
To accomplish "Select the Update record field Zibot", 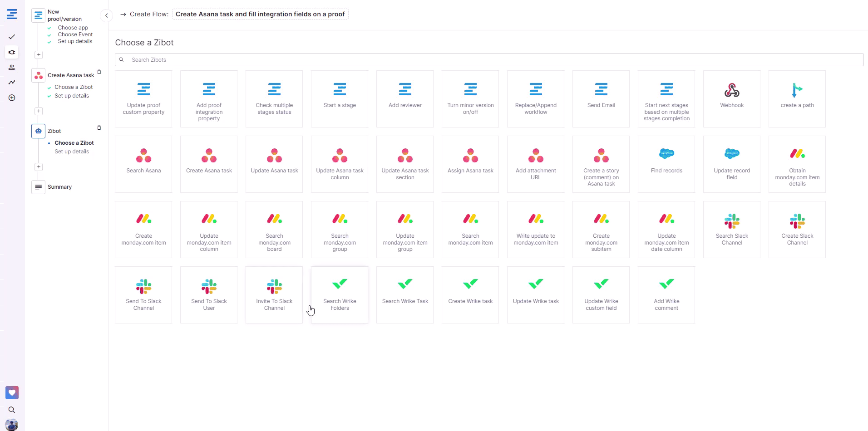I will (732, 164).
